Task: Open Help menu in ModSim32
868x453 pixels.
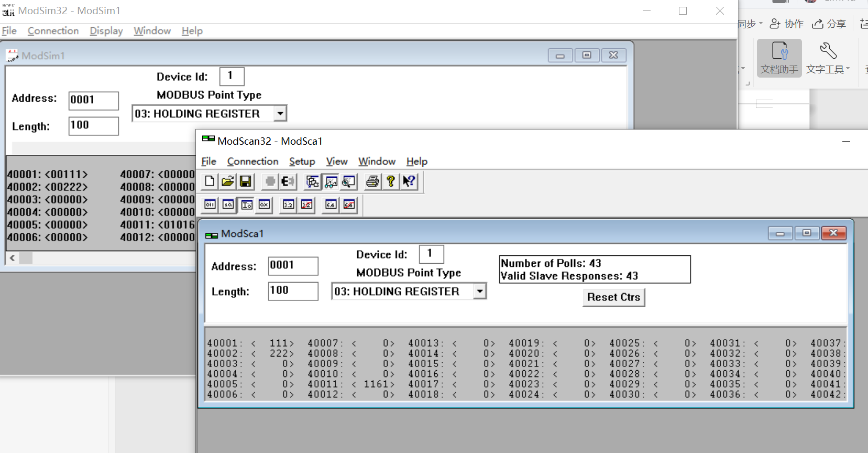Action: point(192,31)
